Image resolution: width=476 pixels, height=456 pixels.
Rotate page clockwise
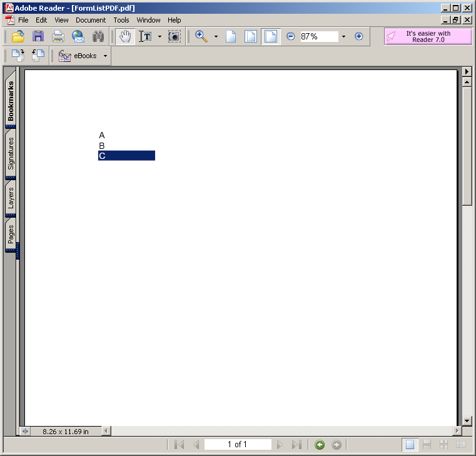pos(18,56)
